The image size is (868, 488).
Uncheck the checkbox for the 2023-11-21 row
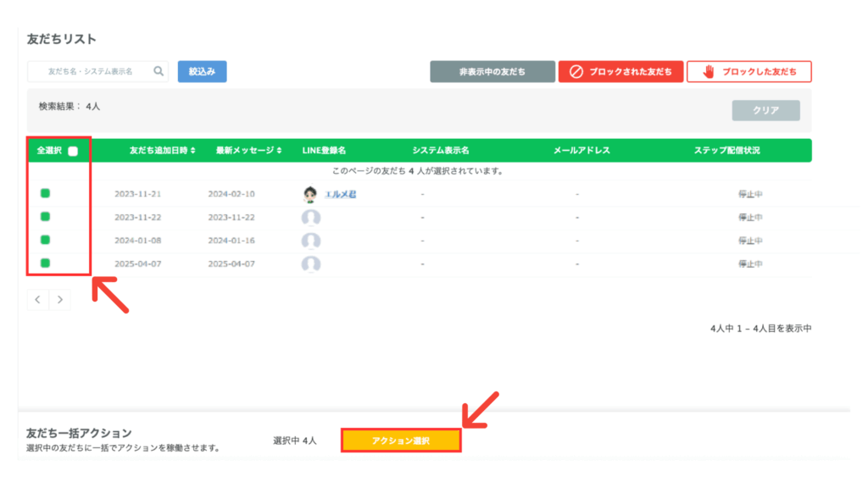coord(45,193)
